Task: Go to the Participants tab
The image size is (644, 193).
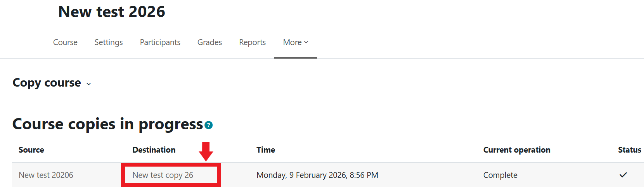Action: 160,42
